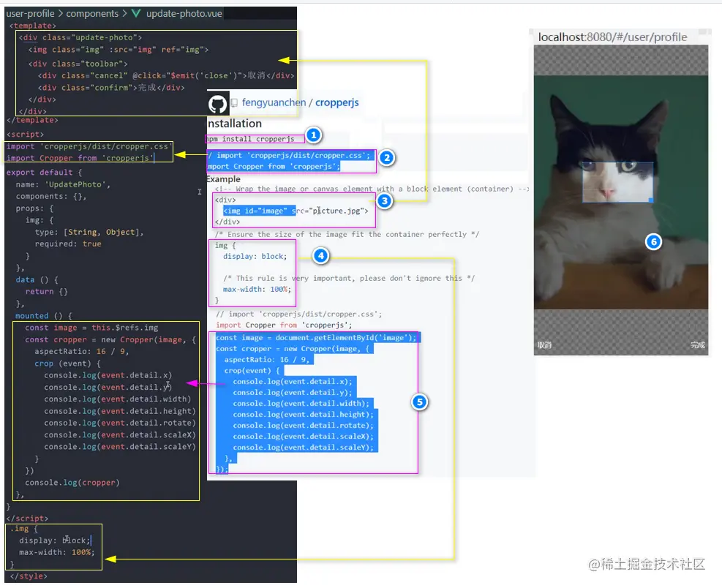The image size is (722, 588).
Task: Click 'mounted () {' line in editor
Action: coord(44,316)
